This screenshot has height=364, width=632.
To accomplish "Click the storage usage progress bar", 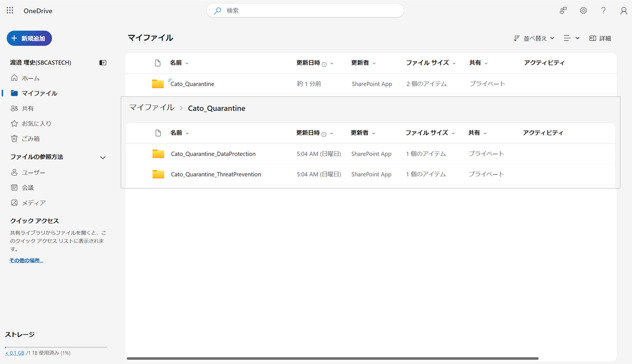I will pos(56,347).
